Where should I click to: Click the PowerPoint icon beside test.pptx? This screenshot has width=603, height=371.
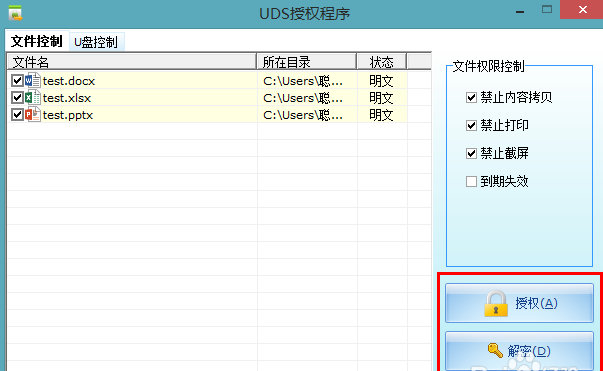pos(33,115)
